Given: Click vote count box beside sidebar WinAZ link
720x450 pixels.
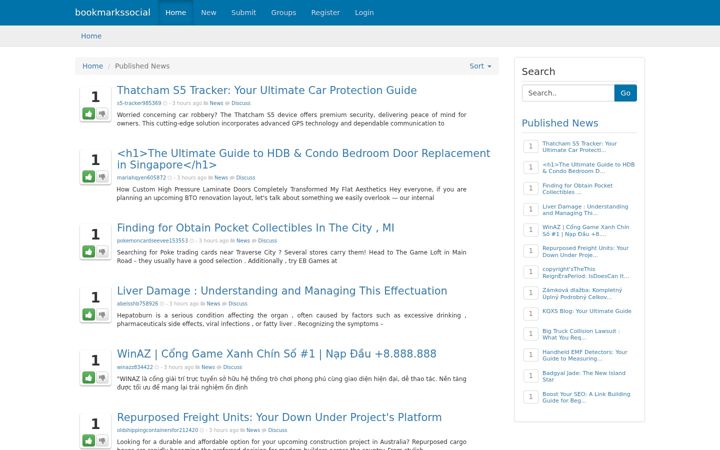Looking at the screenshot, I should (531, 230).
